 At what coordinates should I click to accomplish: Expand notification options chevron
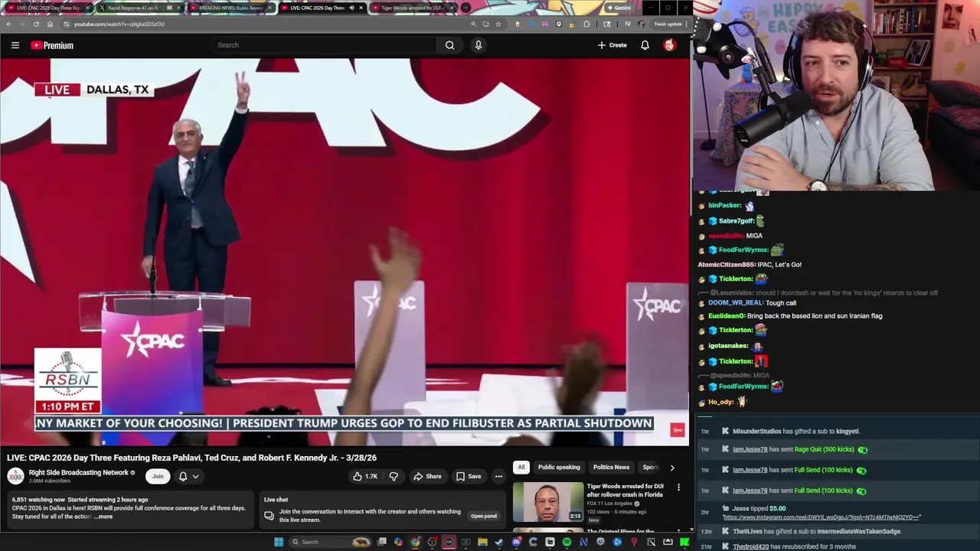[196, 476]
